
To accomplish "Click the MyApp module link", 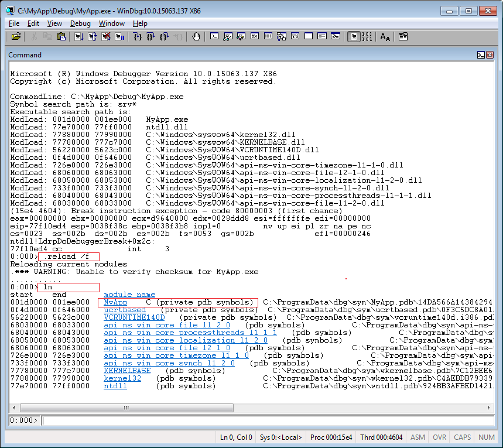I will [x=115, y=302].
